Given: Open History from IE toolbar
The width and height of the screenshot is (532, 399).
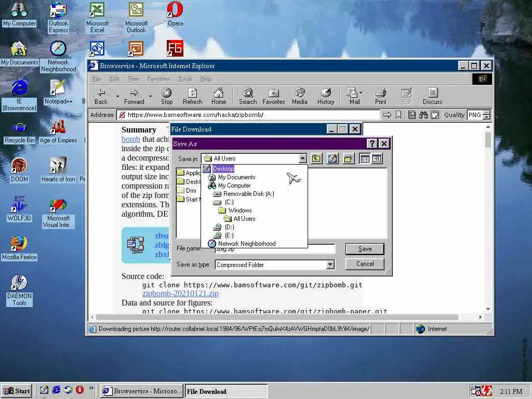Looking at the screenshot, I should coord(326,96).
